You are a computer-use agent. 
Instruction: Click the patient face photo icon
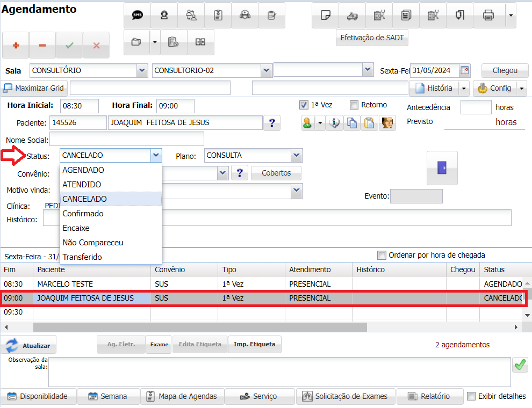tap(387, 123)
